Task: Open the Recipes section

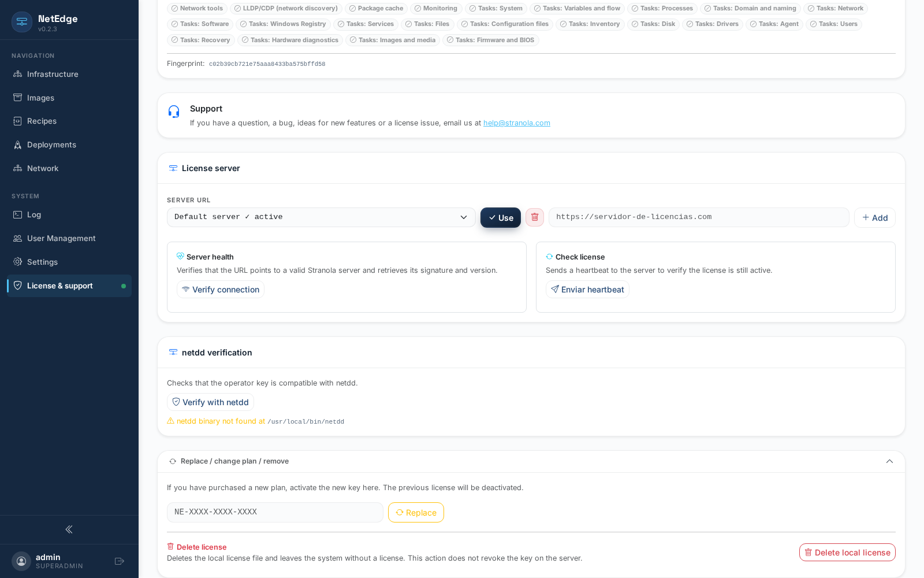Action: tap(69, 121)
